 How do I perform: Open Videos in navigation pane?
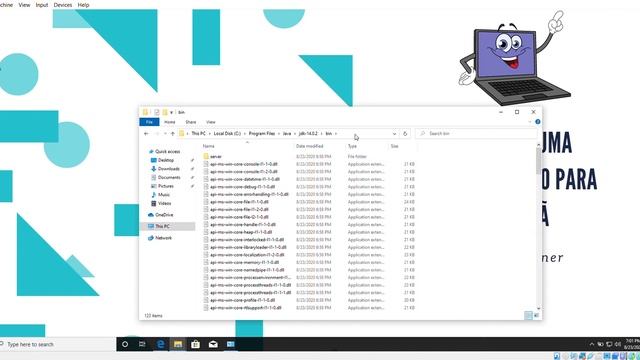tap(164, 203)
